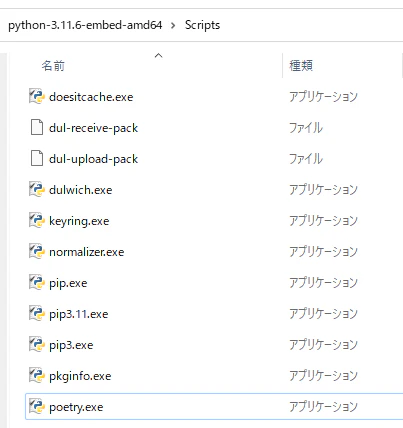Select the poetry.exe file name

[x=76, y=407]
